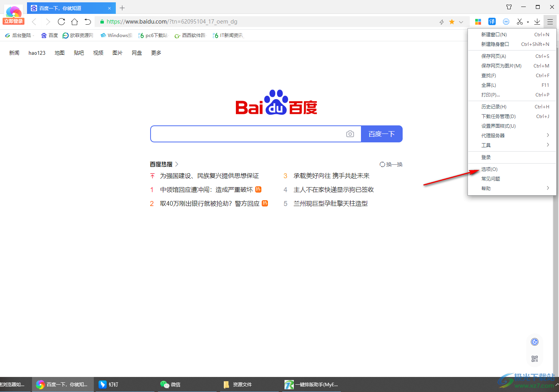Click the 百度一下 search button

tap(381, 133)
